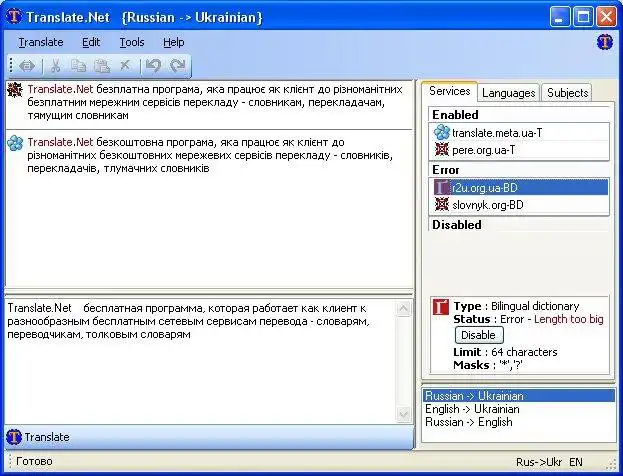Click the Translate button label at the bottom
The image size is (623, 476).
click(x=47, y=437)
